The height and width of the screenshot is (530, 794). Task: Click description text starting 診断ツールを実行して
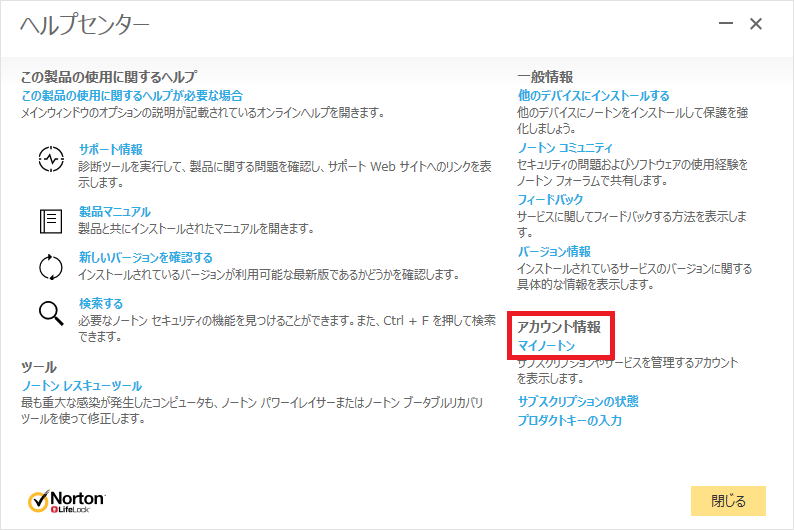pos(285,174)
